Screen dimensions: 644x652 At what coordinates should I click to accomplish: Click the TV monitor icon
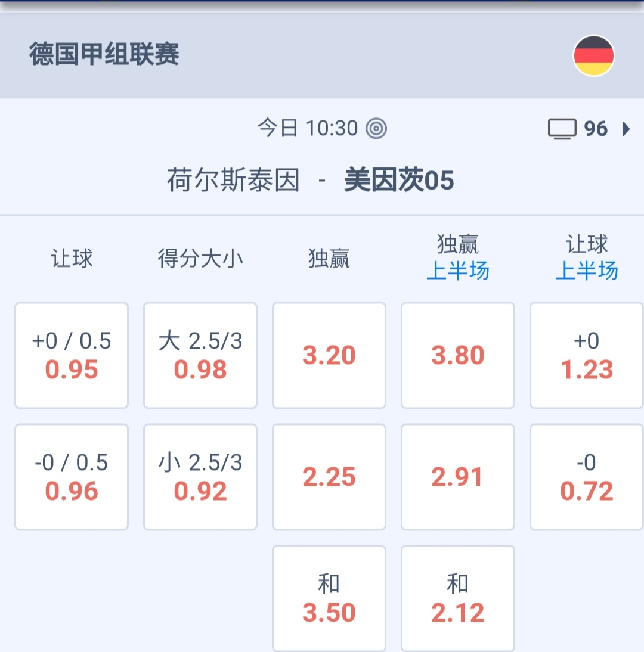pyautogui.click(x=562, y=129)
